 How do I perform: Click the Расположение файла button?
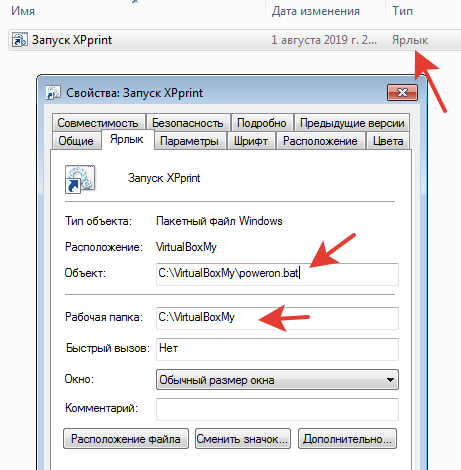point(126,439)
